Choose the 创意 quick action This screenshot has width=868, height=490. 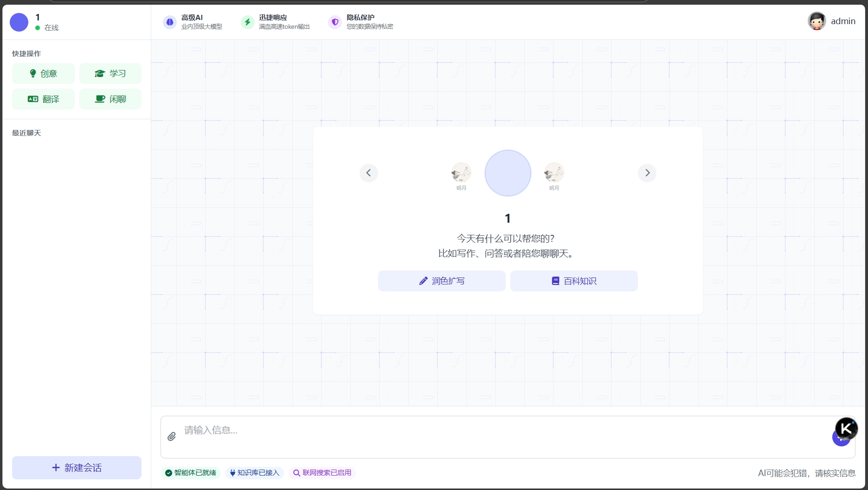[43, 73]
